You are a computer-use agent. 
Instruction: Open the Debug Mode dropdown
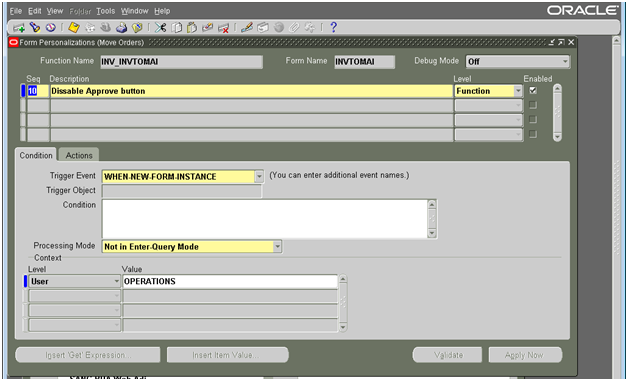coord(565,62)
